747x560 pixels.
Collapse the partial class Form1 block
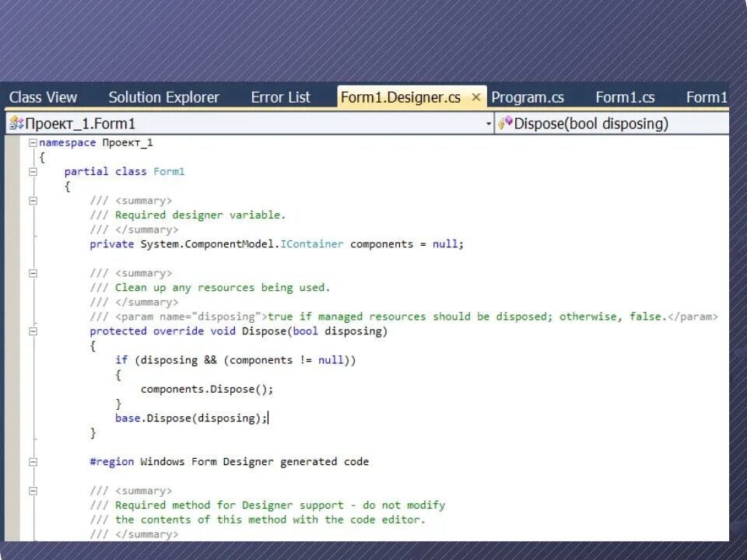point(33,171)
